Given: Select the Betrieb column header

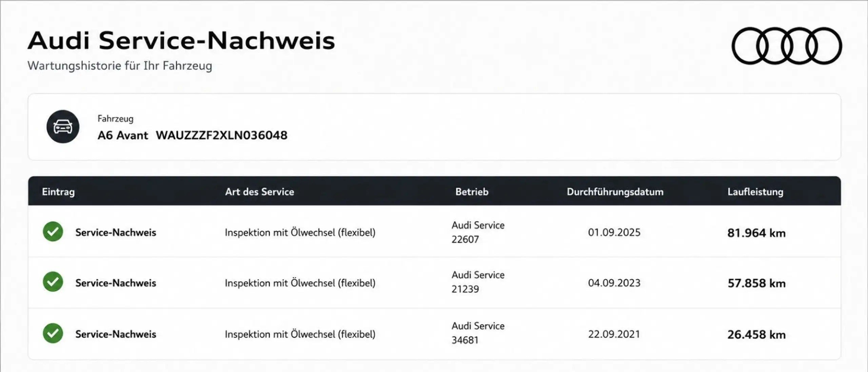Looking at the screenshot, I should coord(472,192).
